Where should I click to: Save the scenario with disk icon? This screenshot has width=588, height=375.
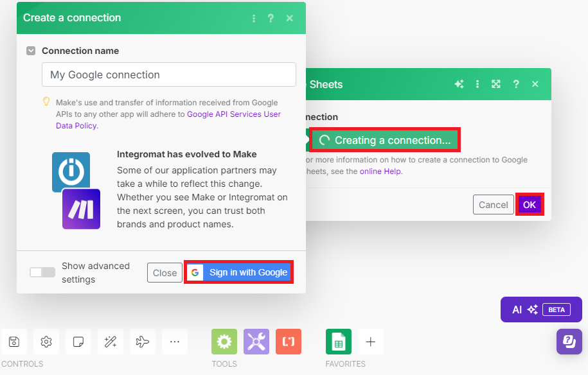(14, 342)
